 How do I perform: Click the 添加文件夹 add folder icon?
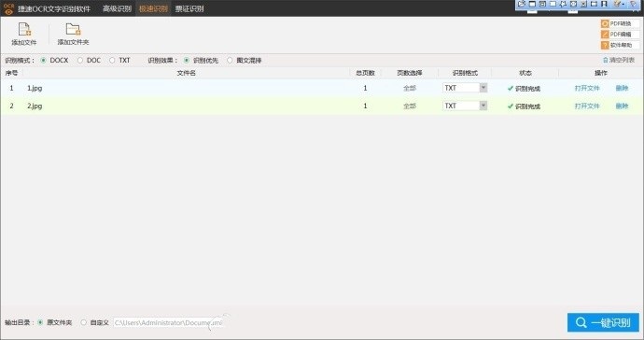pos(73,29)
